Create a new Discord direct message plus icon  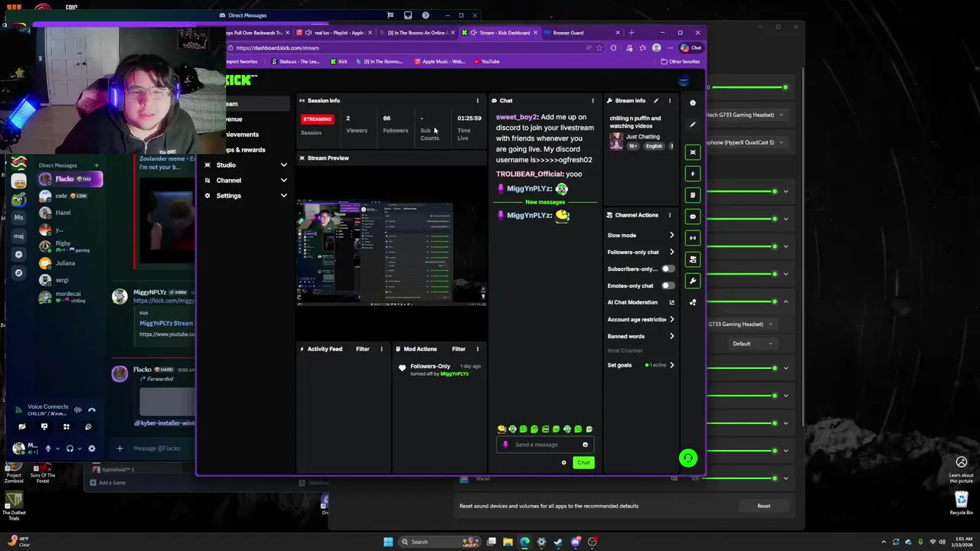[96, 165]
